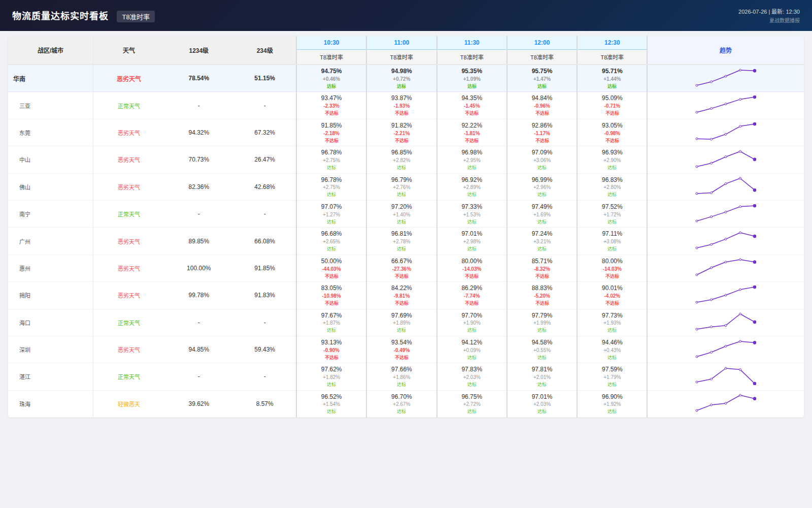Screen dimensions: 812x508
Task: Select the 12:00 time column header
Action: (542, 43)
